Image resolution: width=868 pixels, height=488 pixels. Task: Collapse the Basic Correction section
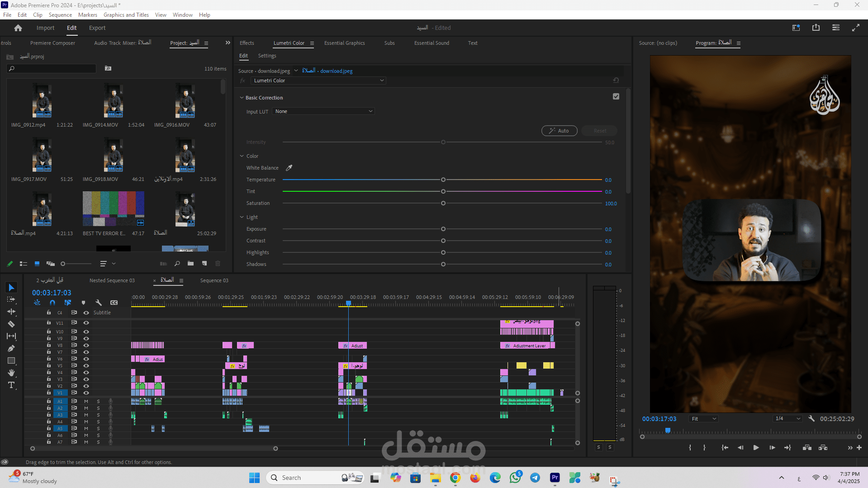pyautogui.click(x=242, y=98)
